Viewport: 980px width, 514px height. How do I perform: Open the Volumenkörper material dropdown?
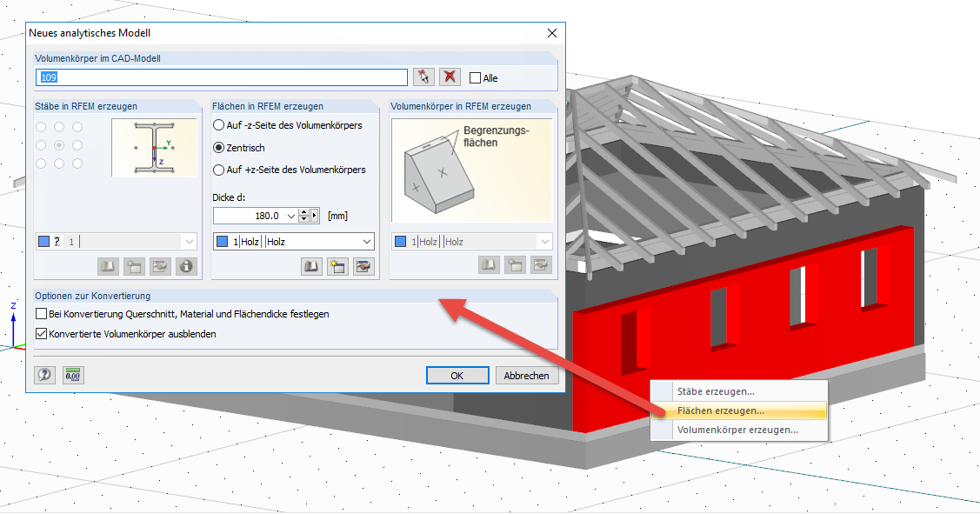click(x=472, y=242)
